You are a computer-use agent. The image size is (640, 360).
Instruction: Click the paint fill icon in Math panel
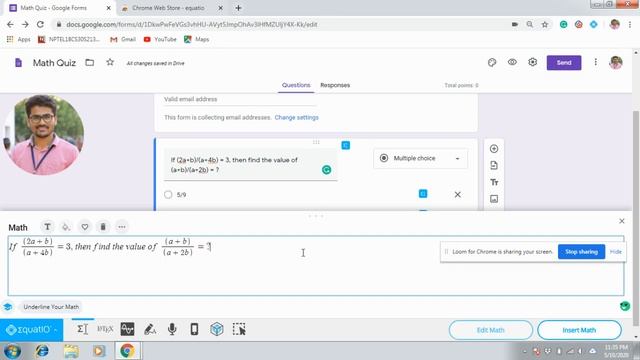[66, 227]
